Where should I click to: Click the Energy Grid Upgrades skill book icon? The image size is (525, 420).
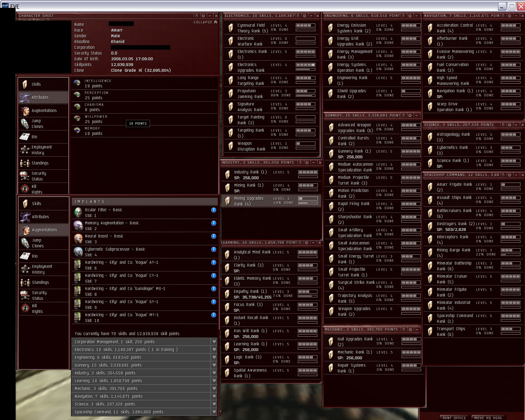click(330, 41)
